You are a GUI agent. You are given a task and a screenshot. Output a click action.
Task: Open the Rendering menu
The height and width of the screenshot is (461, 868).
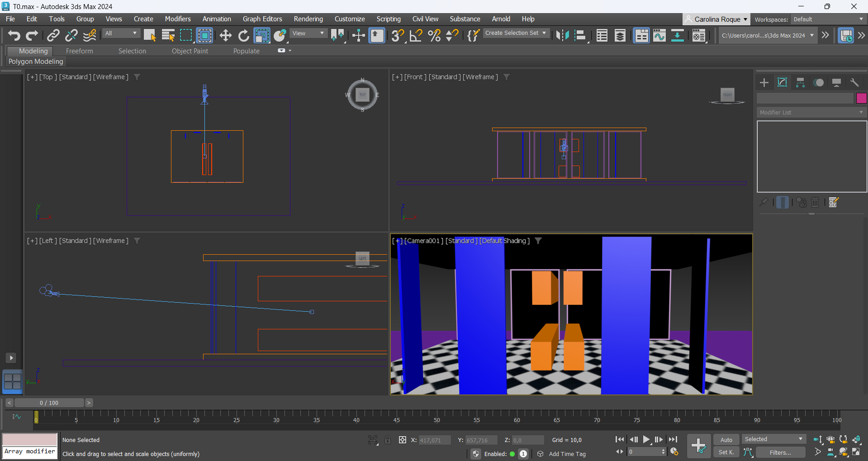click(x=308, y=19)
